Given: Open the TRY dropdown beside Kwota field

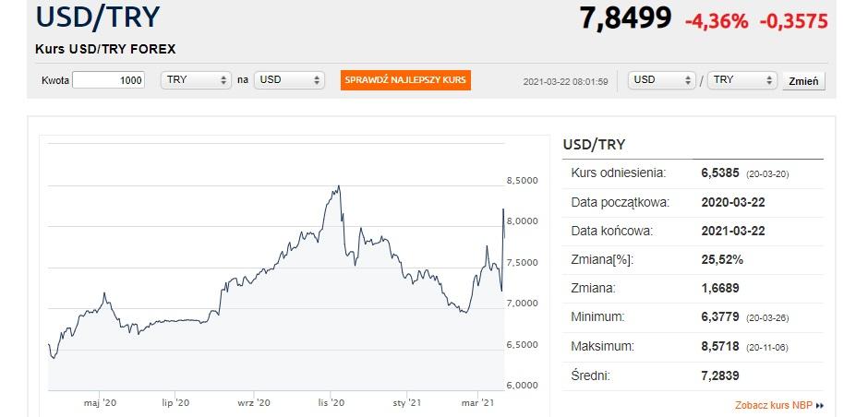Looking at the screenshot, I should click(196, 80).
